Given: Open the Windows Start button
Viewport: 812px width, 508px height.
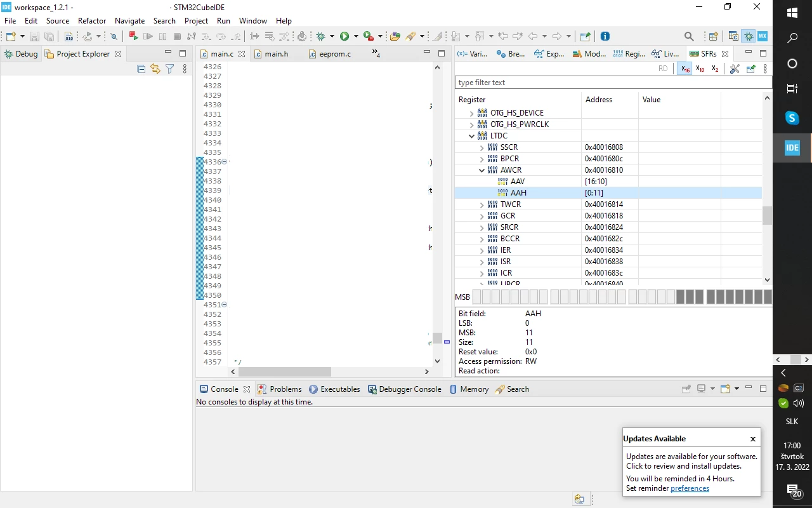Looking at the screenshot, I should pyautogui.click(x=792, y=13).
